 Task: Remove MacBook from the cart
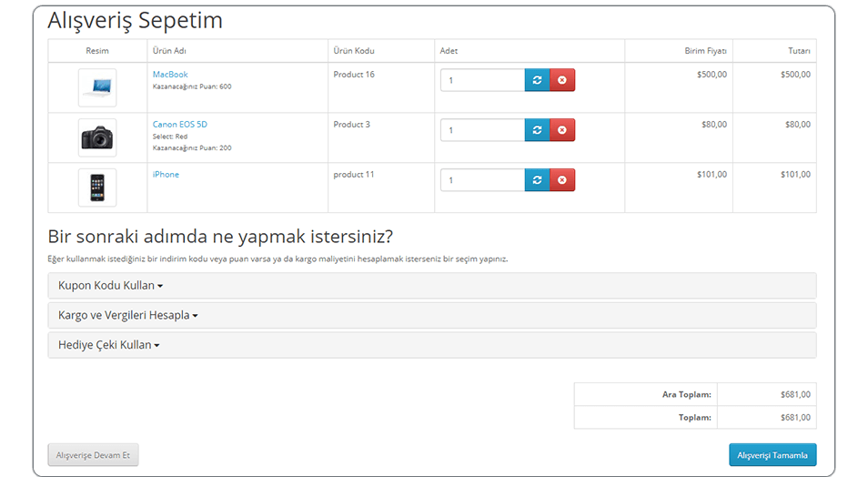tap(562, 80)
